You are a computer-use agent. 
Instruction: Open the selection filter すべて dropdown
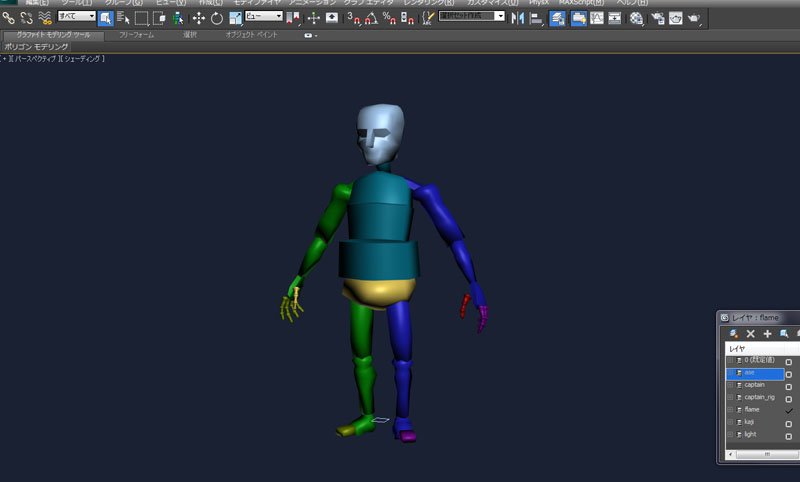pos(77,16)
